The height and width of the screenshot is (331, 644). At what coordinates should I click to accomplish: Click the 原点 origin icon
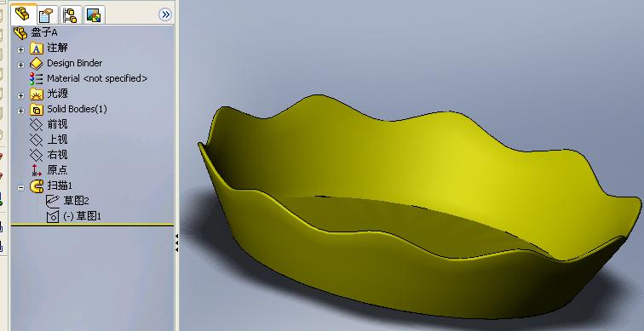[37, 170]
